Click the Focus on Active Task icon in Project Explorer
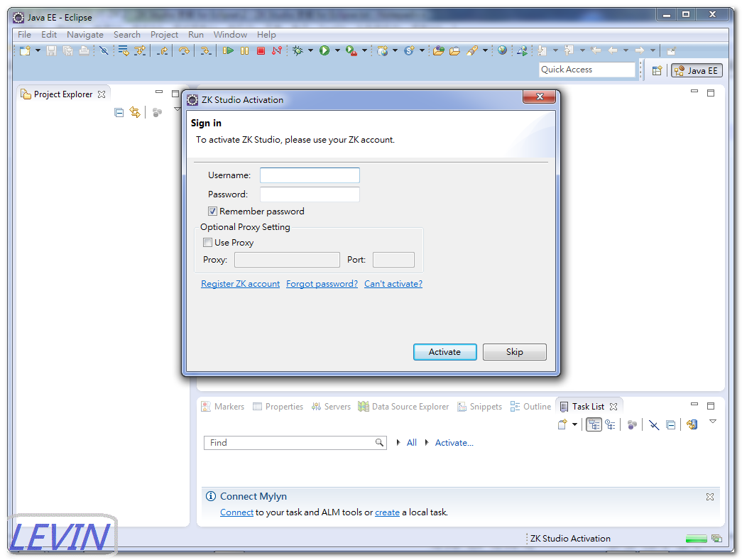 click(157, 113)
